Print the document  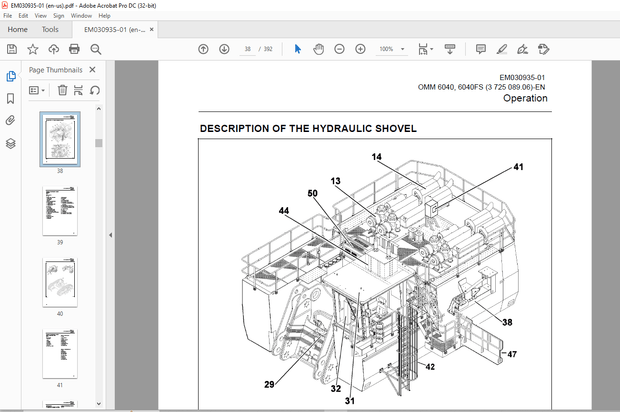click(74, 49)
